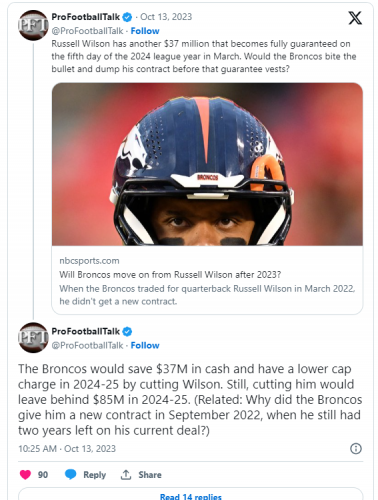Viewport: 378px width, 500px height.
Task: Follow ProFootballTalk from the top tweet
Action: pos(145,31)
